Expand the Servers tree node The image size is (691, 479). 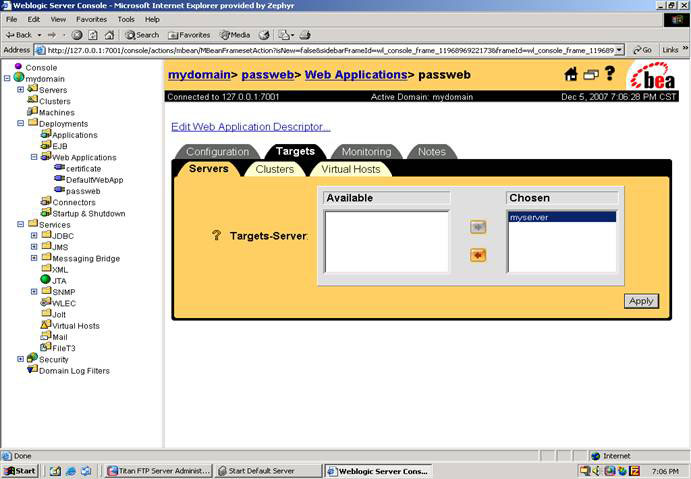coord(20,89)
